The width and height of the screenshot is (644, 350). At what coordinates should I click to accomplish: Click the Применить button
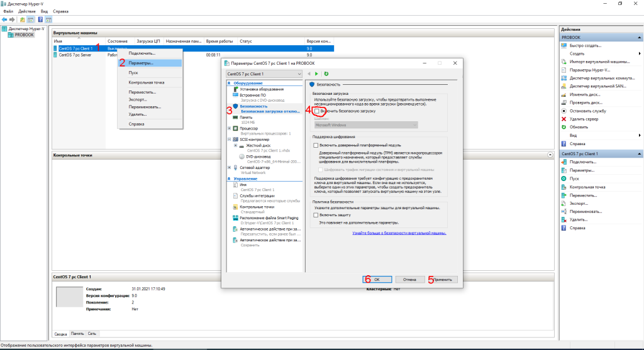442,280
